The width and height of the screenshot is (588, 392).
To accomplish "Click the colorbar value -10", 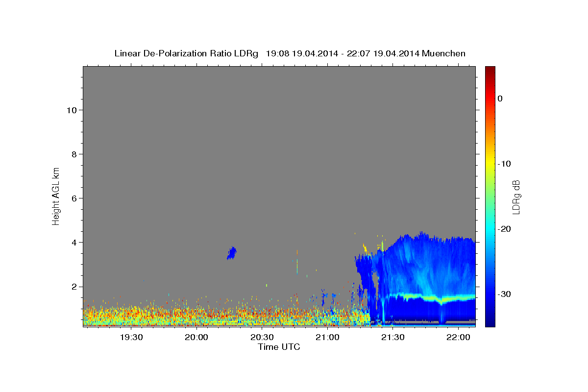I will [504, 164].
